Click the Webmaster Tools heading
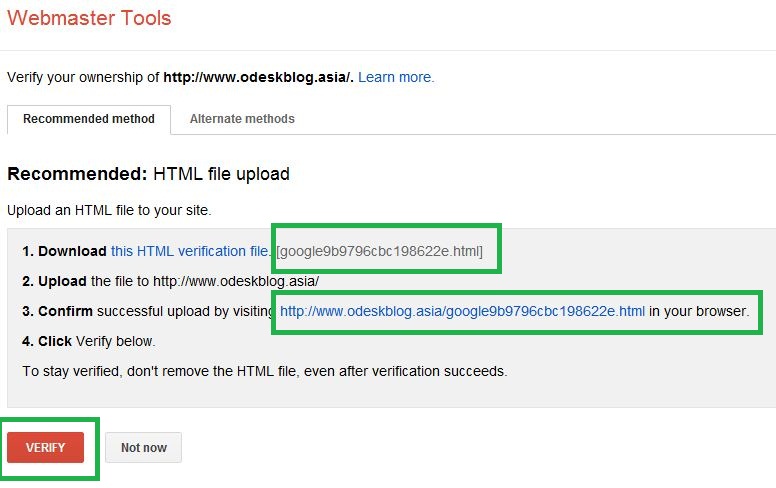 (89, 18)
